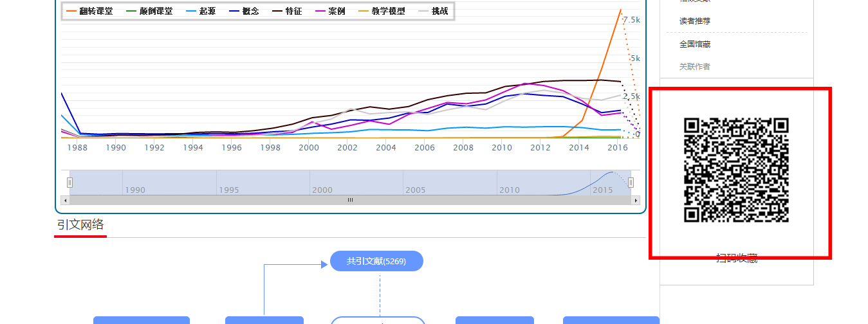Click the 2015 marker in the range navigator
Screen dimensions: 868x324
click(x=603, y=190)
